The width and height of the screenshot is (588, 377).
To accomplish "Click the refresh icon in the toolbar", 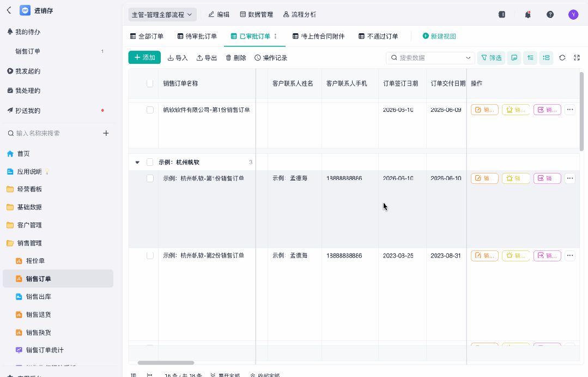I will [562, 58].
